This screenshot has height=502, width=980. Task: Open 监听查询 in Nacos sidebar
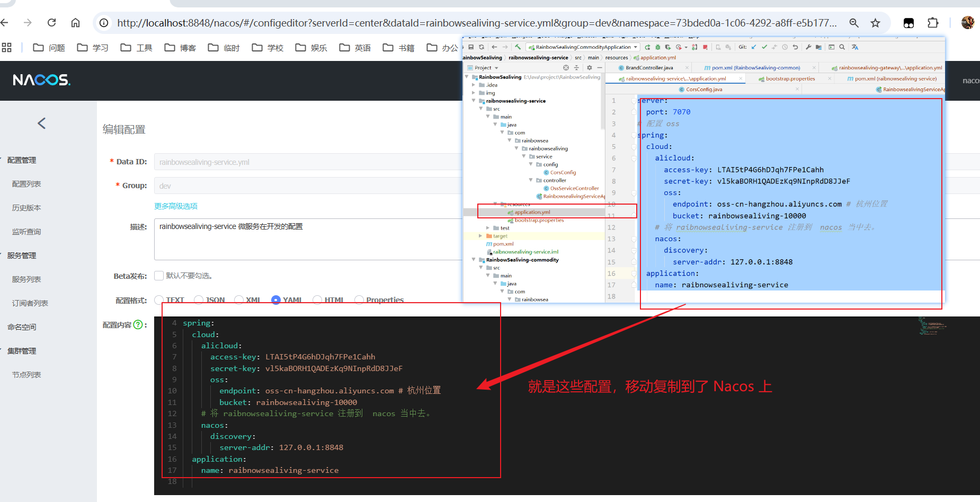(x=26, y=232)
